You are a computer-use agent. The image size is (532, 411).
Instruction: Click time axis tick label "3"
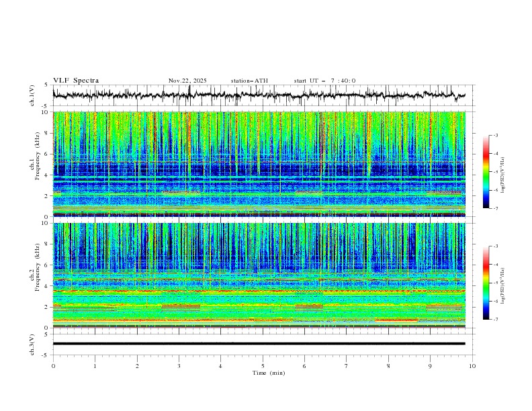(179, 366)
